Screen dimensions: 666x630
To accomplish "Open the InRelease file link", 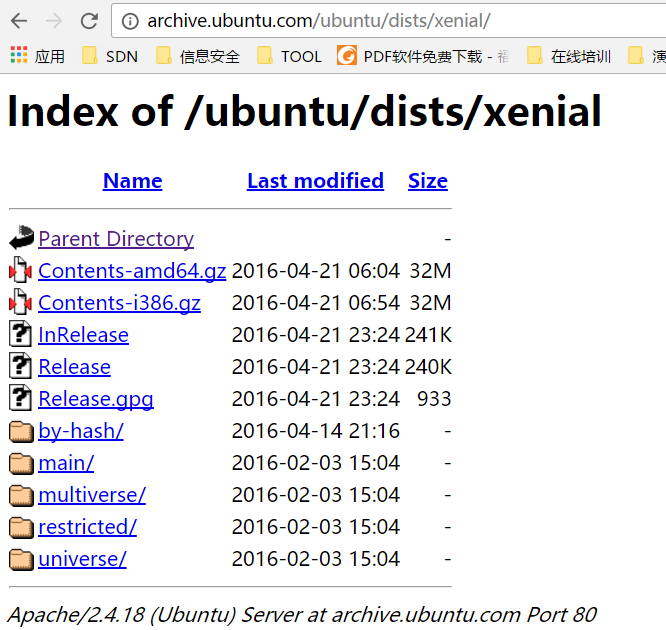I will (83, 335).
